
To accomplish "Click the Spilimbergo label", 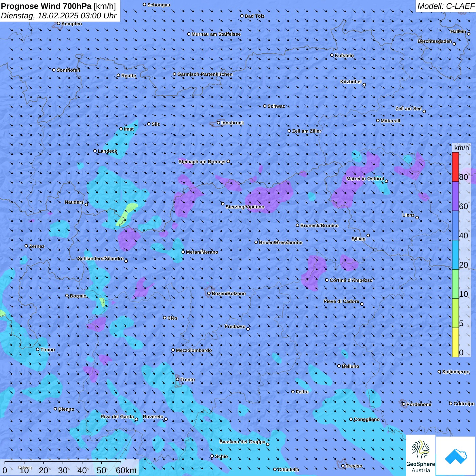I will [x=456, y=372].
